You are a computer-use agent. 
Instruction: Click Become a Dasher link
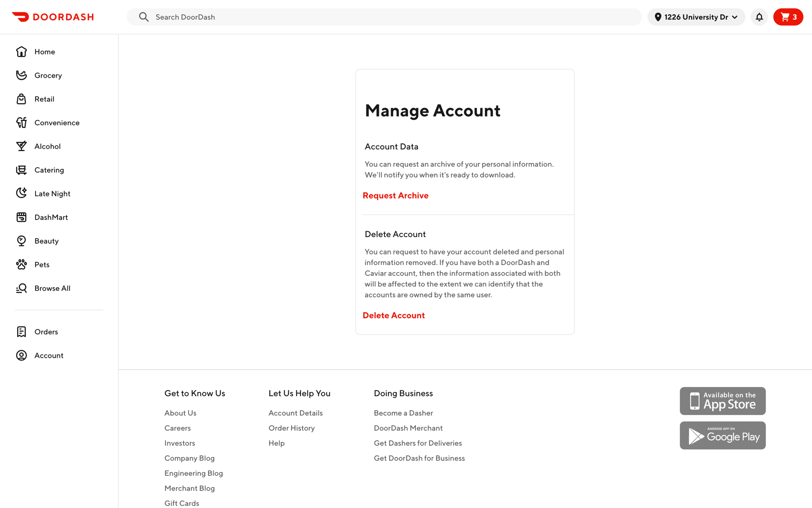tap(403, 413)
